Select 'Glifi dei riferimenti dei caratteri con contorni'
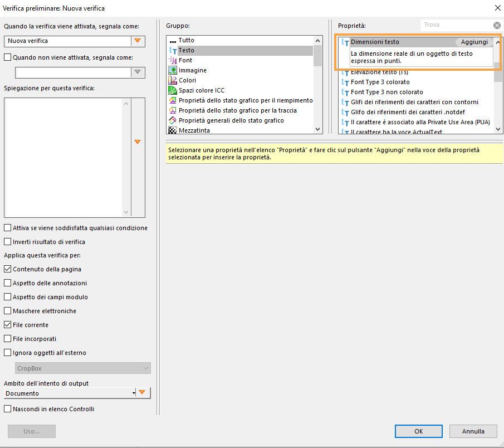 [x=415, y=102]
